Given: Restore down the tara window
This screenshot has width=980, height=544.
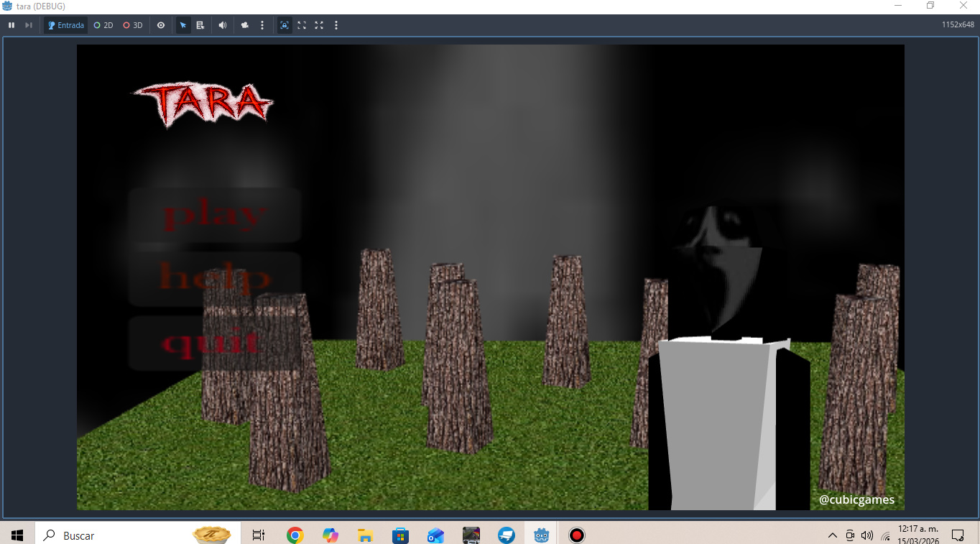Looking at the screenshot, I should tap(930, 6).
